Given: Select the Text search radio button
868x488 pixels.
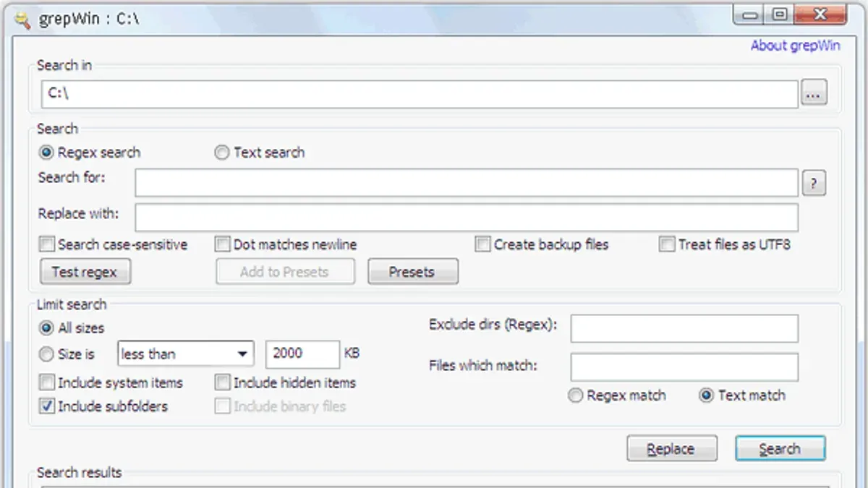Looking at the screenshot, I should click(x=222, y=153).
